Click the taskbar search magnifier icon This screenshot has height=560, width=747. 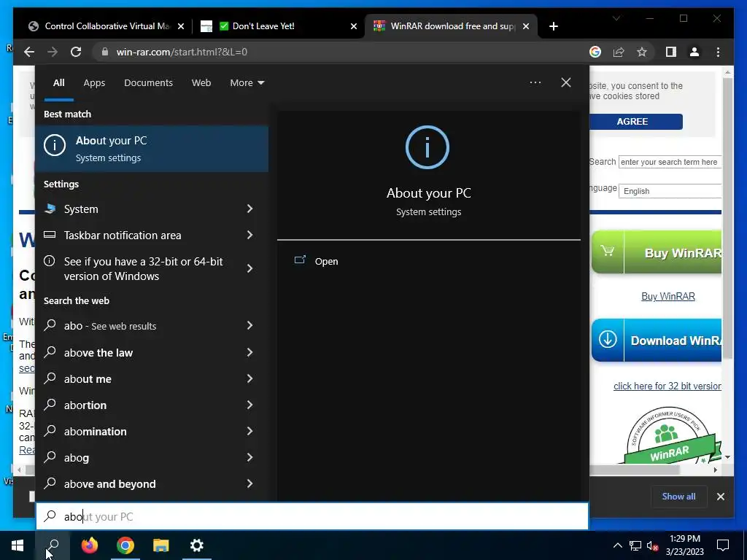click(53, 545)
